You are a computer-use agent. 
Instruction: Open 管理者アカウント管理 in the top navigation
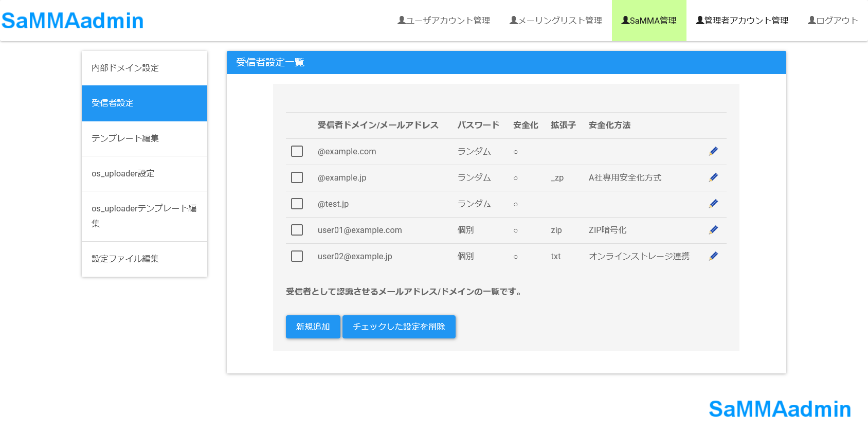(742, 21)
